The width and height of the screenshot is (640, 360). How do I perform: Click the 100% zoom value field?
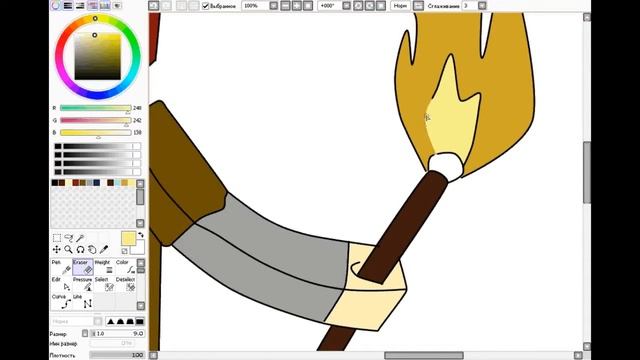click(x=255, y=6)
